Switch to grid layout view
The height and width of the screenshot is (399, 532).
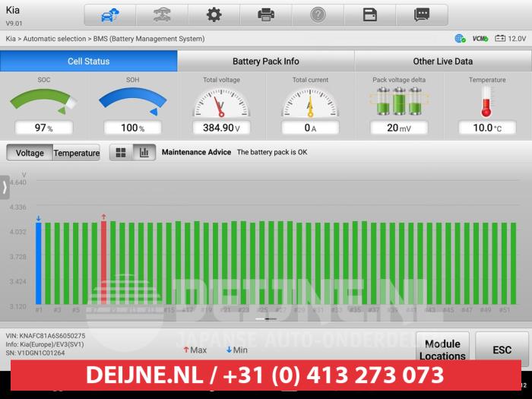click(121, 153)
